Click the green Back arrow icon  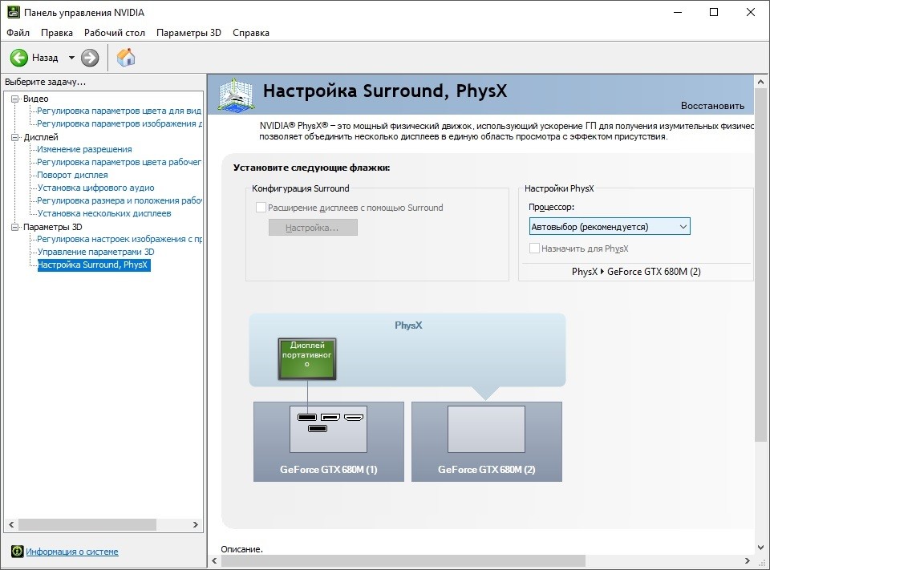tap(19, 58)
